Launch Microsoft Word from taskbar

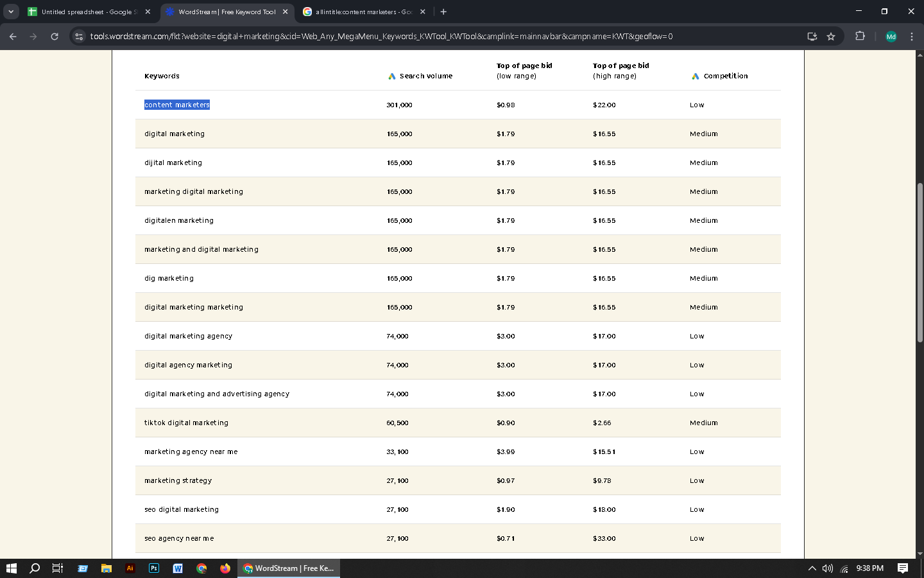tap(178, 568)
